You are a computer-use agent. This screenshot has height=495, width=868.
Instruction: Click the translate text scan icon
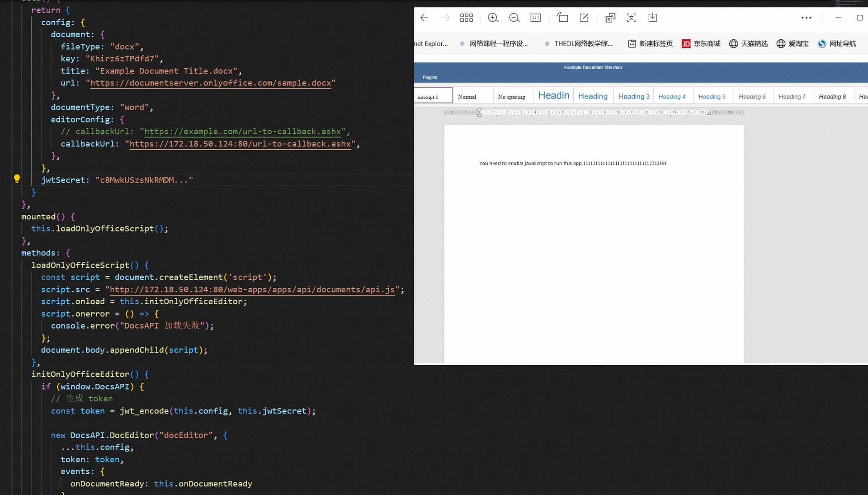click(x=632, y=18)
